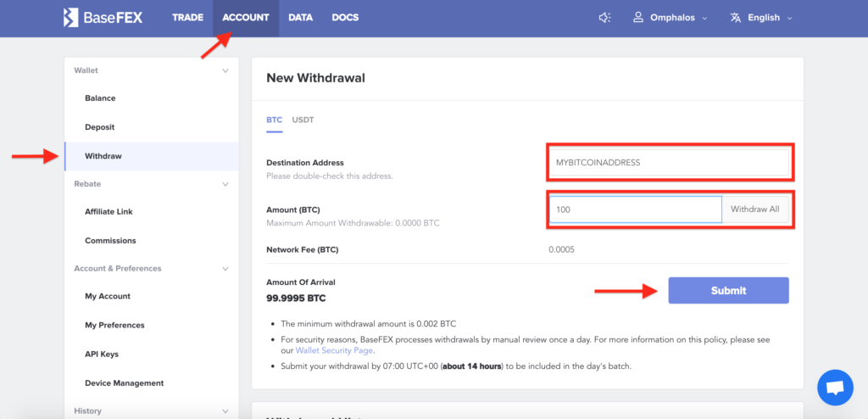Click the user profile icon
This screenshot has height=419, width=868.
[x=638, y=17]
